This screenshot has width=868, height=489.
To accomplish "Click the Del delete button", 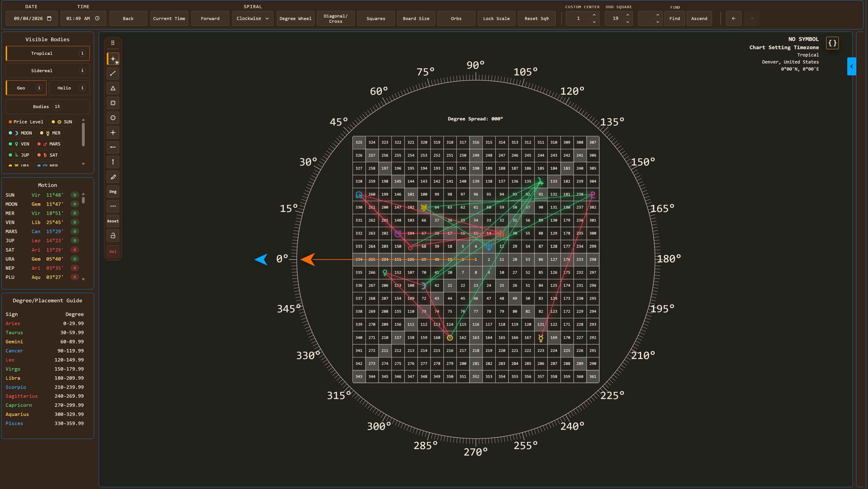I will 113,252.
